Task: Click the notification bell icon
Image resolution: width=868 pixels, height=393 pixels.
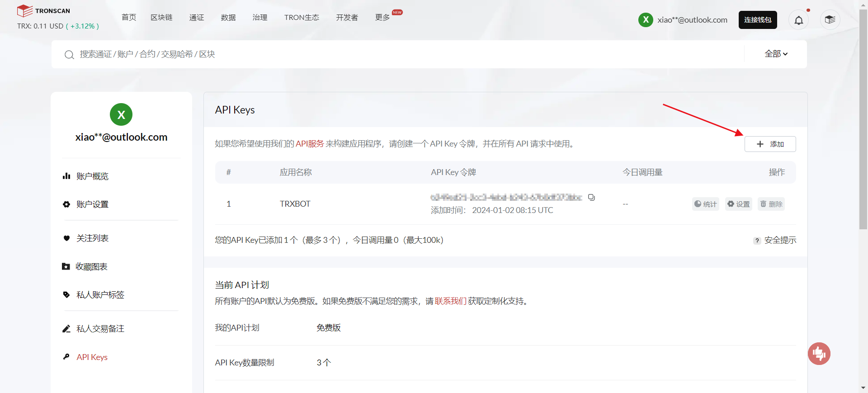Action: point(799,20)
